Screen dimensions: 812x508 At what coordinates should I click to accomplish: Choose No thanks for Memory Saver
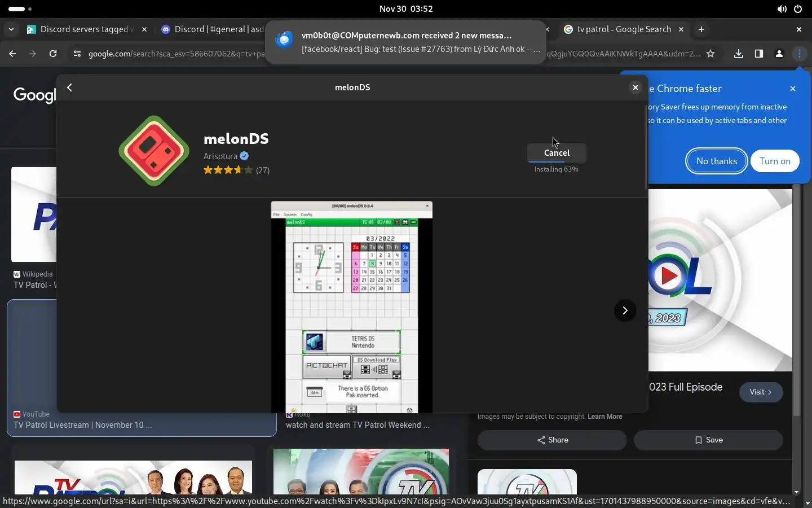pos(717,161)
